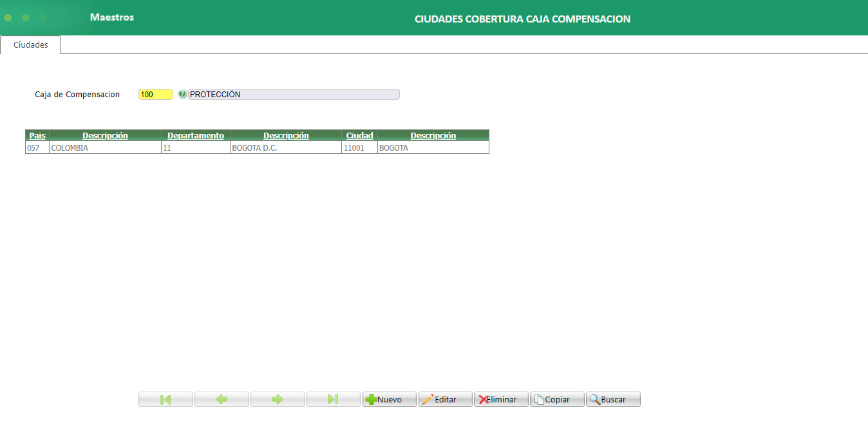Sort by the Pais column header
Image resolution: width=868 pixels, height=423 pixels.
[x=37, y=135]
